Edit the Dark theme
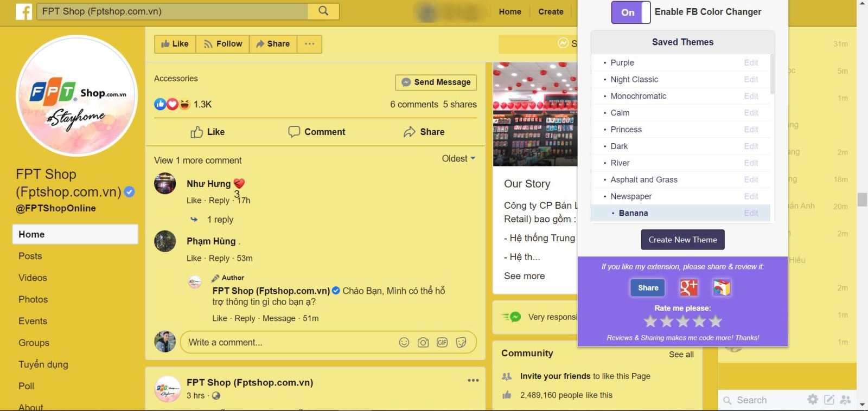Viewport: 868px width, 411px height. [751, 146]
